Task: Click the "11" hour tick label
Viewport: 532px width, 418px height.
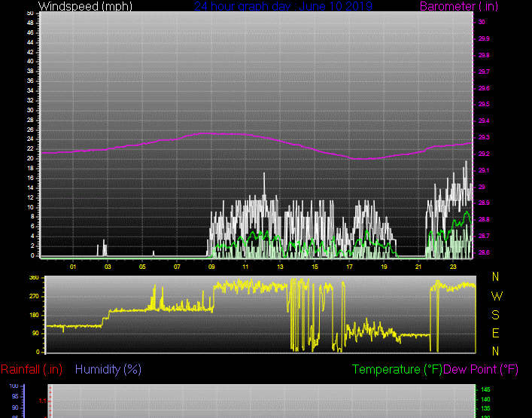Action: point(245,267)
